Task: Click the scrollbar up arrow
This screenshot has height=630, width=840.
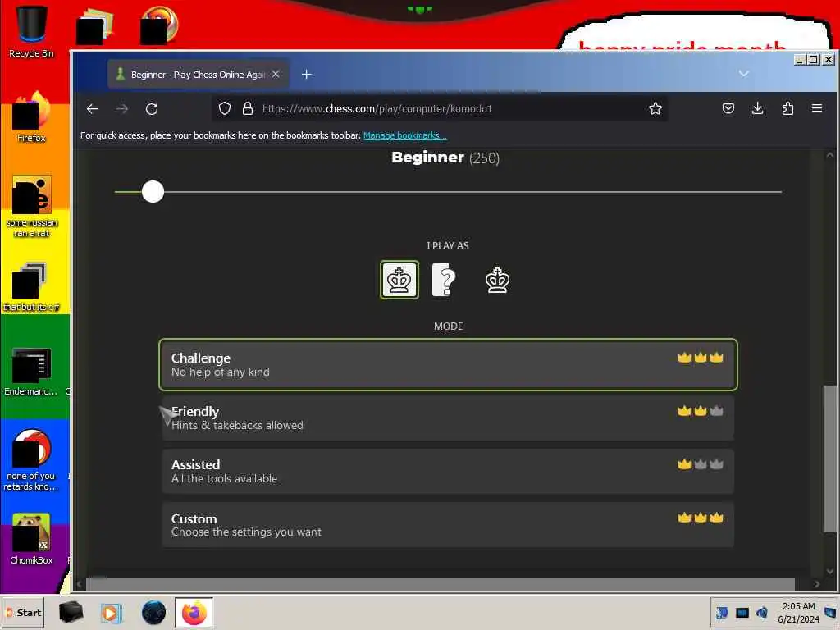Action: point(829,155)
